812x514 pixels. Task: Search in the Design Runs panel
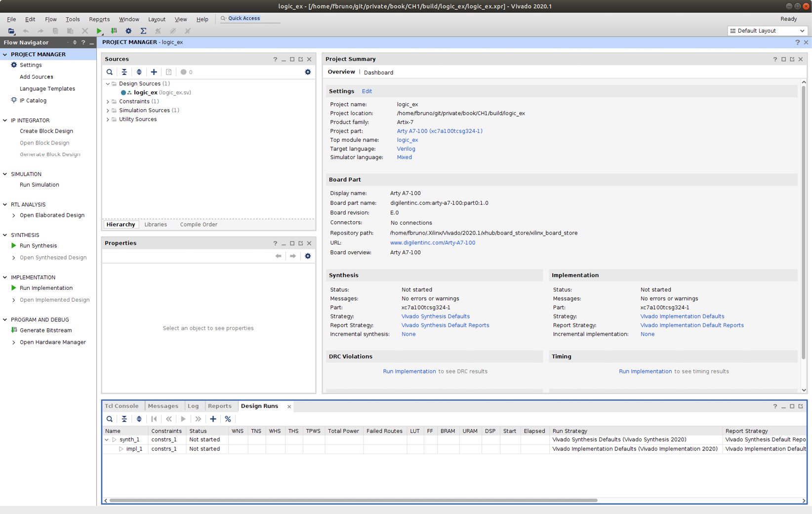click(x=110, y=419)
